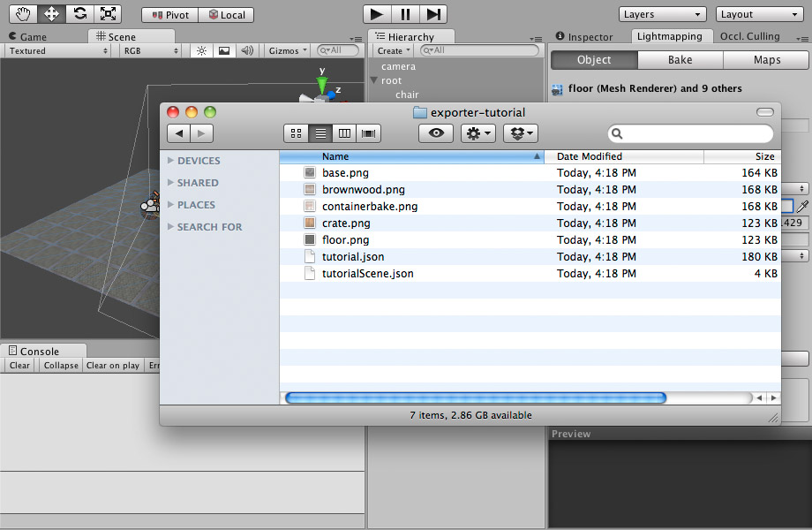Open the Layers dropdown

pyautogui.click(x=660, y=13)
